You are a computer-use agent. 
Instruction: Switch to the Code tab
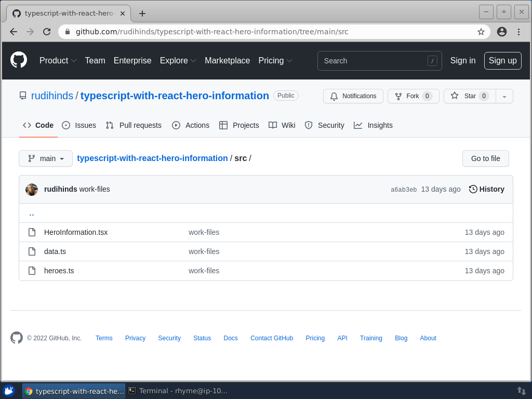tap(38, 125)
